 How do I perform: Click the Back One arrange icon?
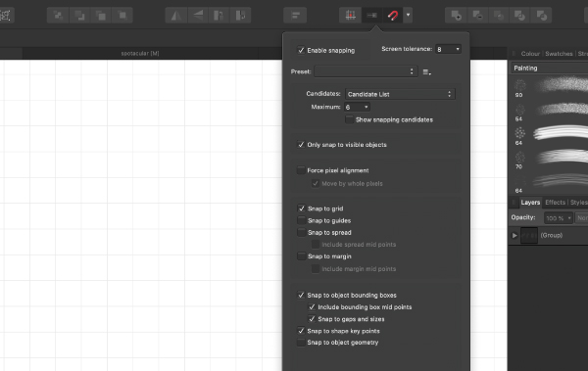79,16
